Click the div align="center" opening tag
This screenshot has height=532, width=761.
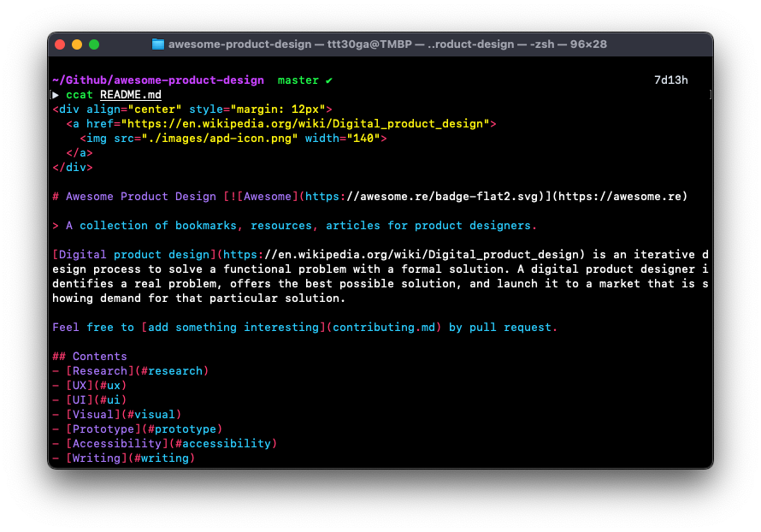[192, 109]
